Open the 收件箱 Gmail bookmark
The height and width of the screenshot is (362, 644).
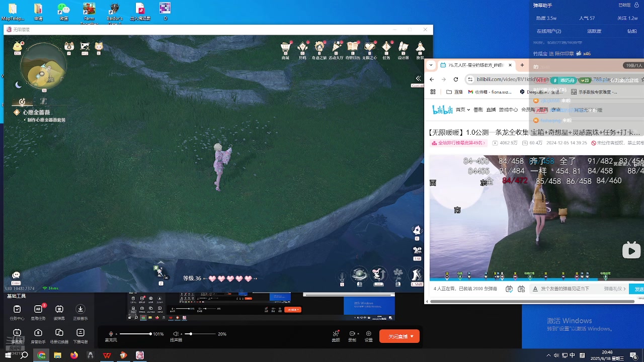pos(490,92)
